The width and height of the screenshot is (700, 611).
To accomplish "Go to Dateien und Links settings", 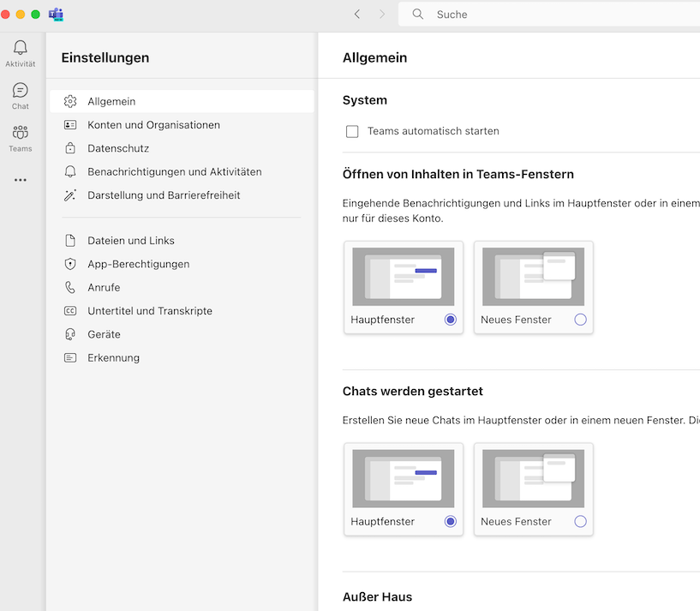I will click(130, 241).
